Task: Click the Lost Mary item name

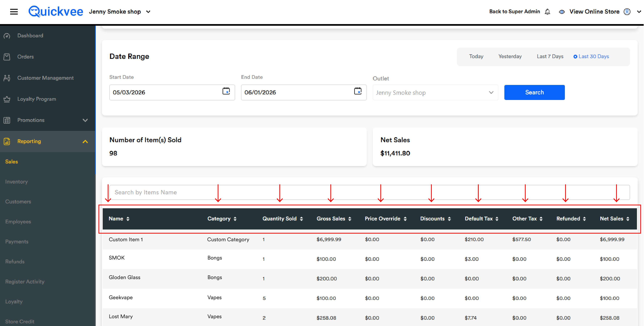Action: click(120, 317)
